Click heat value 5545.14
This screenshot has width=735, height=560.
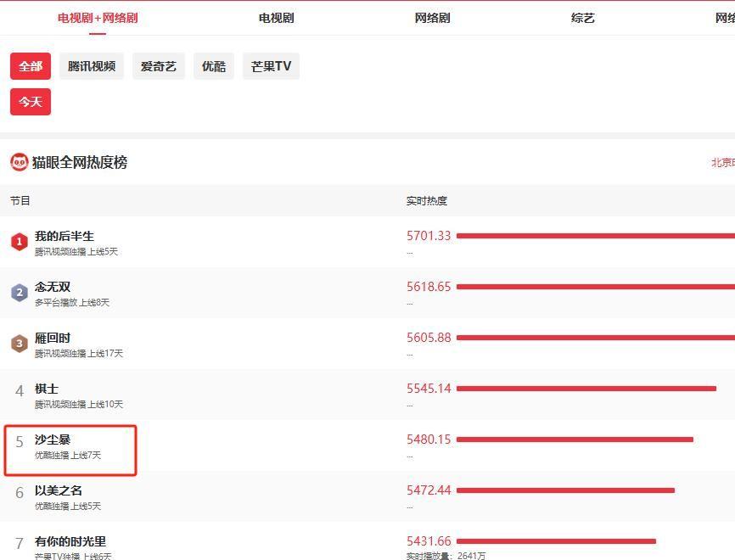click(429, 388)
